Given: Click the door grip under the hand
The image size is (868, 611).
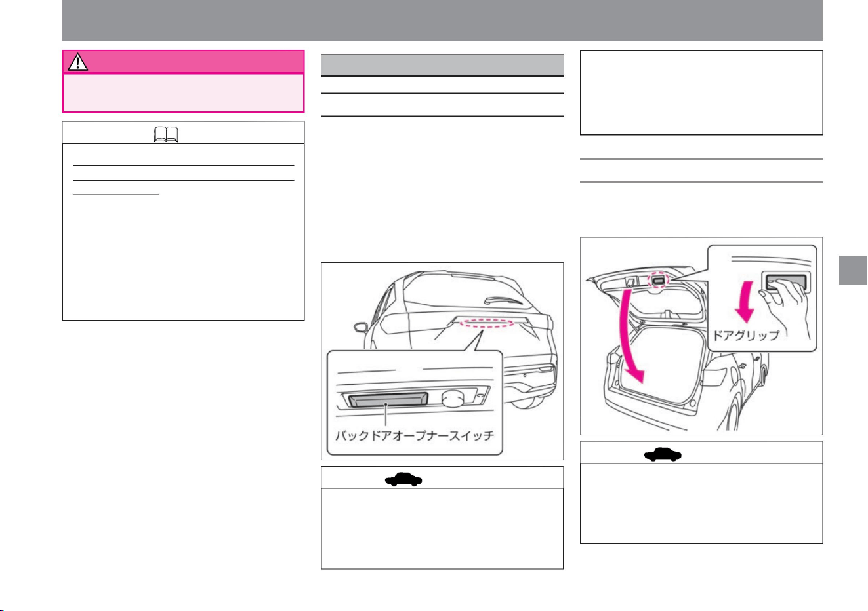Looking at the screenshot, I should (x=785, y=282).
